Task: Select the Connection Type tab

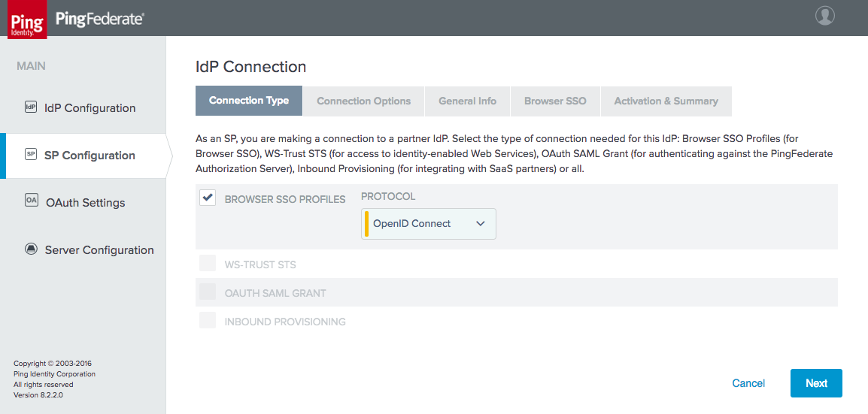Action: (x=249, y=101)
